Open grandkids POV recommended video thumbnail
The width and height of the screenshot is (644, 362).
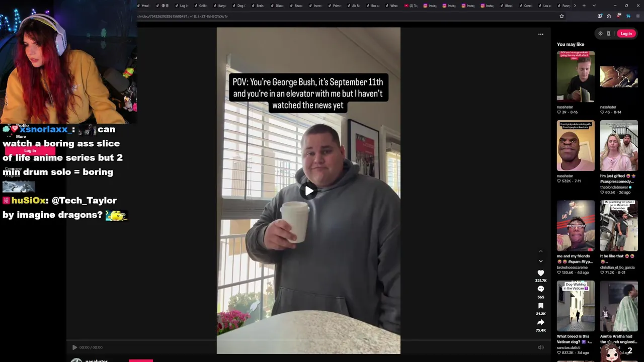pos(576,76)
